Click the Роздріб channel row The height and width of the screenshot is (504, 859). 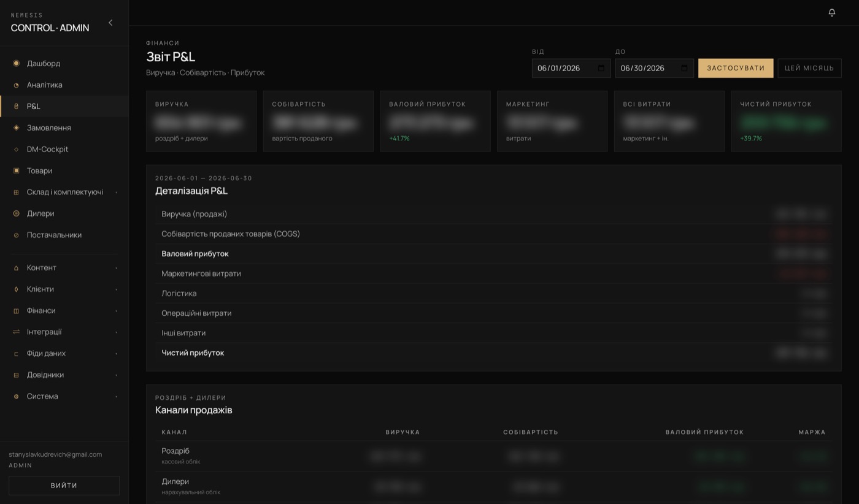pos(494,456)
